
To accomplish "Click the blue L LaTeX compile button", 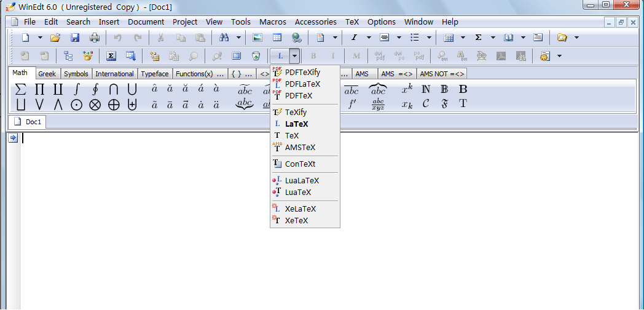I will pos(280,56).
